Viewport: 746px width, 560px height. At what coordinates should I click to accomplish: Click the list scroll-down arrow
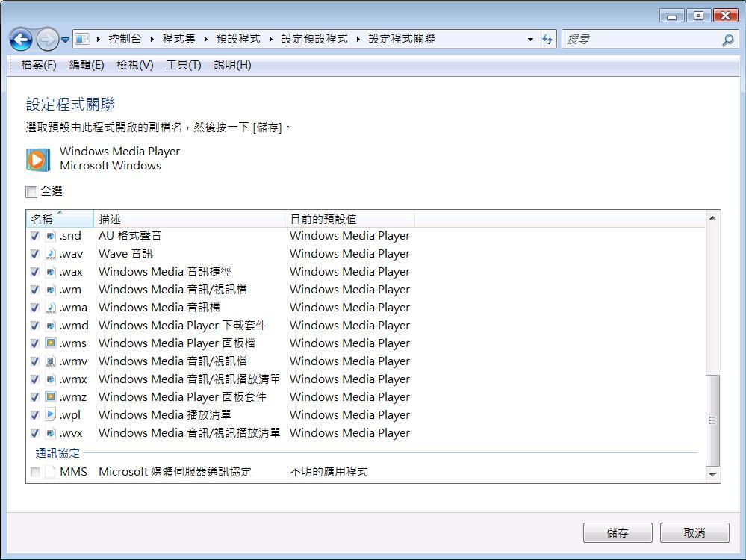tap(712, 475)
